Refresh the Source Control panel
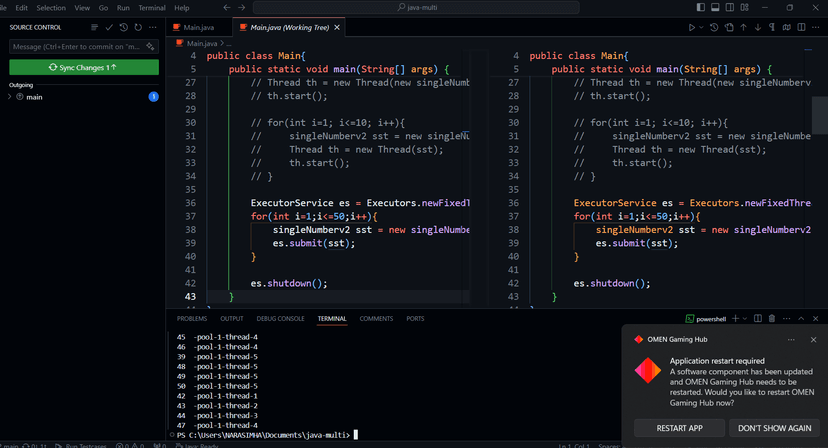This screenshot has height=448, width=828. (x=137, y=27)
